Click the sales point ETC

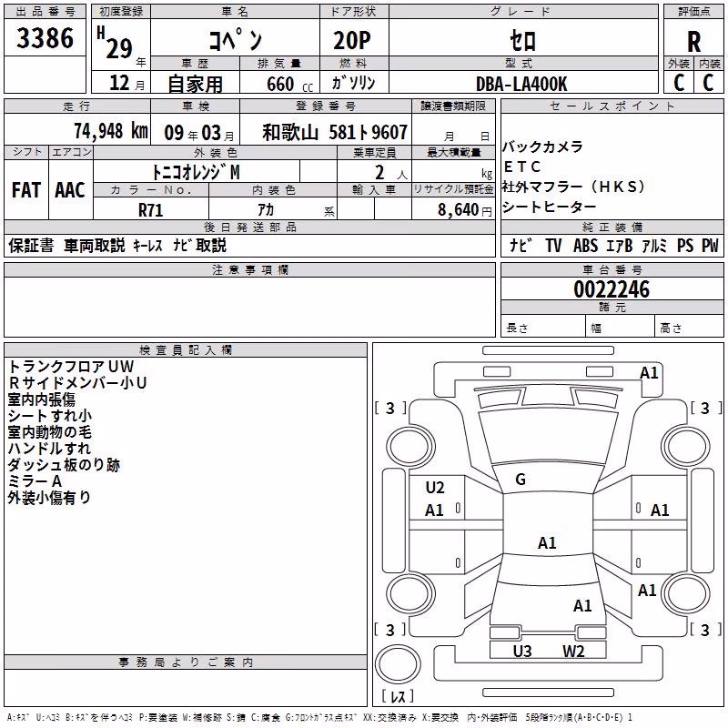click(522, 167)
